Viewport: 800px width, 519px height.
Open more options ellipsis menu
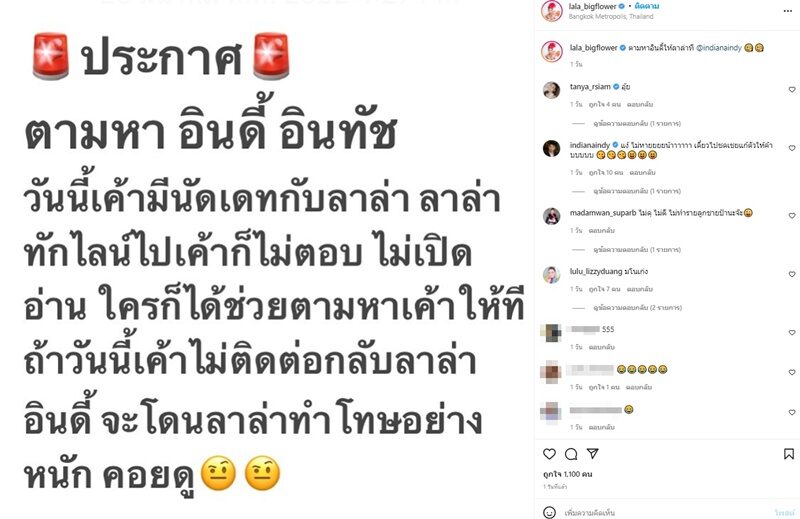788,11
